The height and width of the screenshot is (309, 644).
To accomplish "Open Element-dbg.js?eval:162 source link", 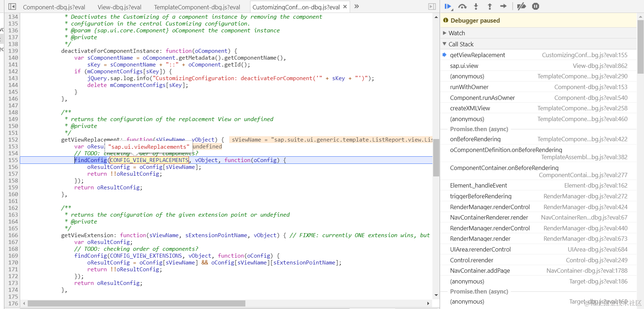I will point(596,185).
